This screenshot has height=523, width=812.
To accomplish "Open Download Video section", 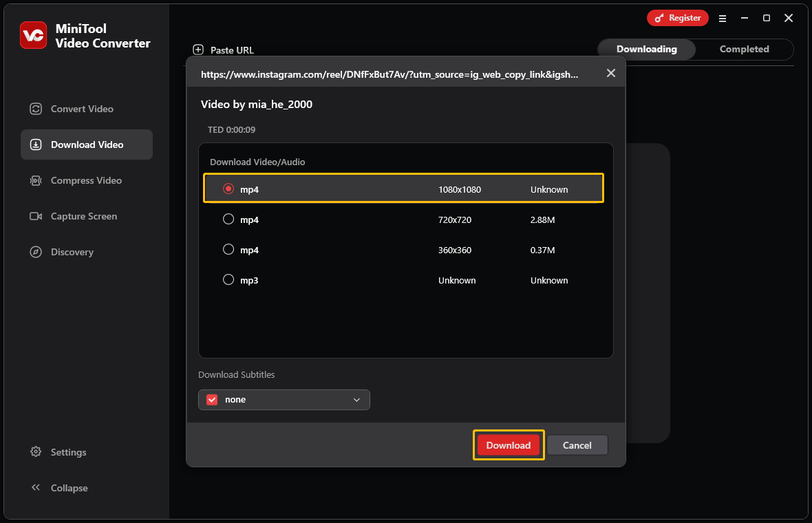I will (x=87, y=145).
